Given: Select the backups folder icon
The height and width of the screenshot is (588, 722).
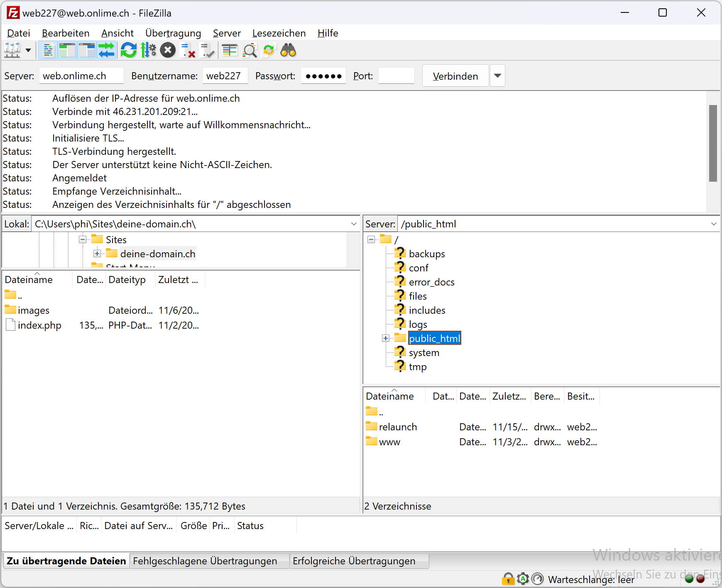Looking at the screenshot, I should 400,253.
